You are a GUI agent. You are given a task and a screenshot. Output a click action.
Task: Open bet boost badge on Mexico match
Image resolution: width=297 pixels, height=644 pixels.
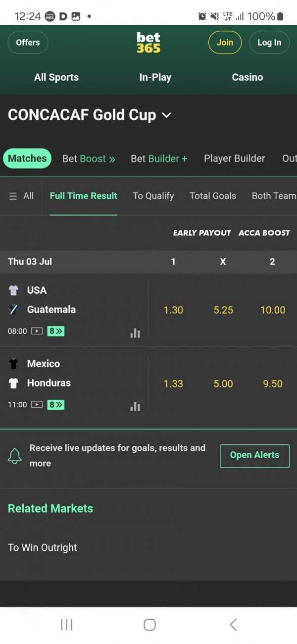(x=56, y=405)
